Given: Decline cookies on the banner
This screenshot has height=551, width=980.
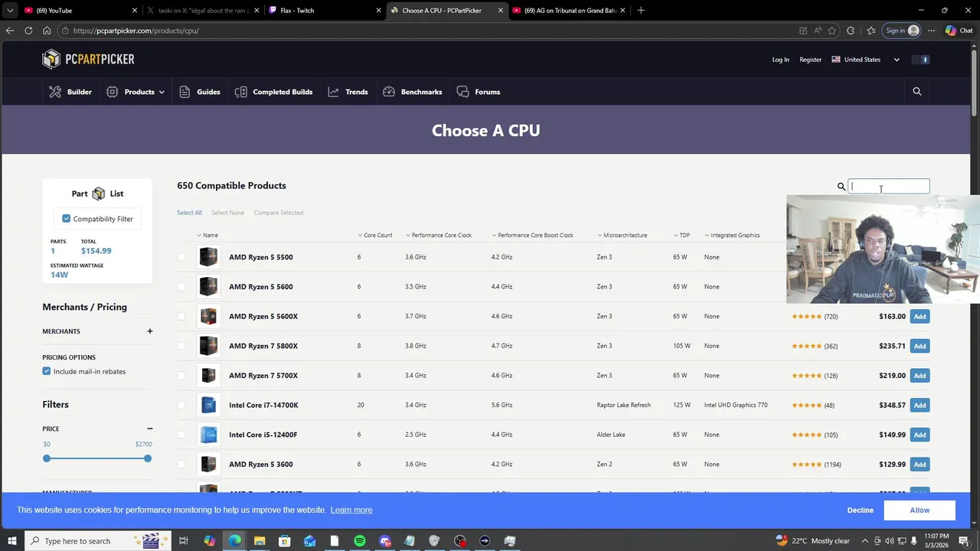Looking at the screenshot, I should (x=860, y=510).
